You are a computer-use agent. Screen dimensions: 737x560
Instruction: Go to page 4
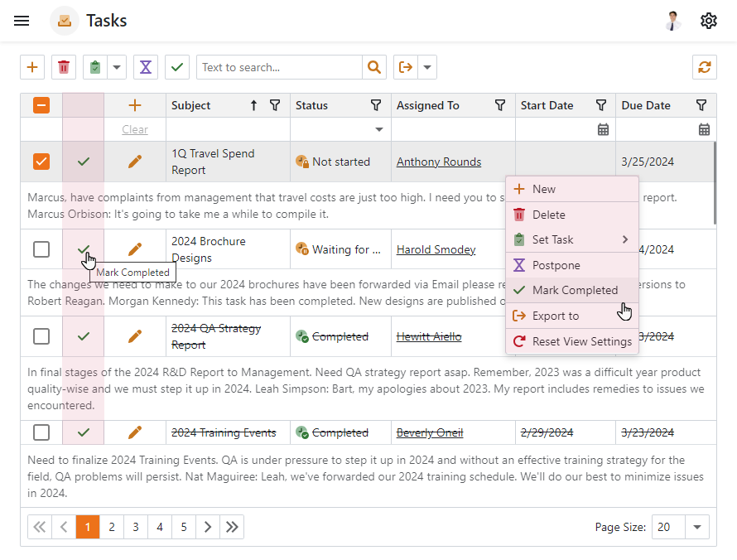click(x=160, y=527)
